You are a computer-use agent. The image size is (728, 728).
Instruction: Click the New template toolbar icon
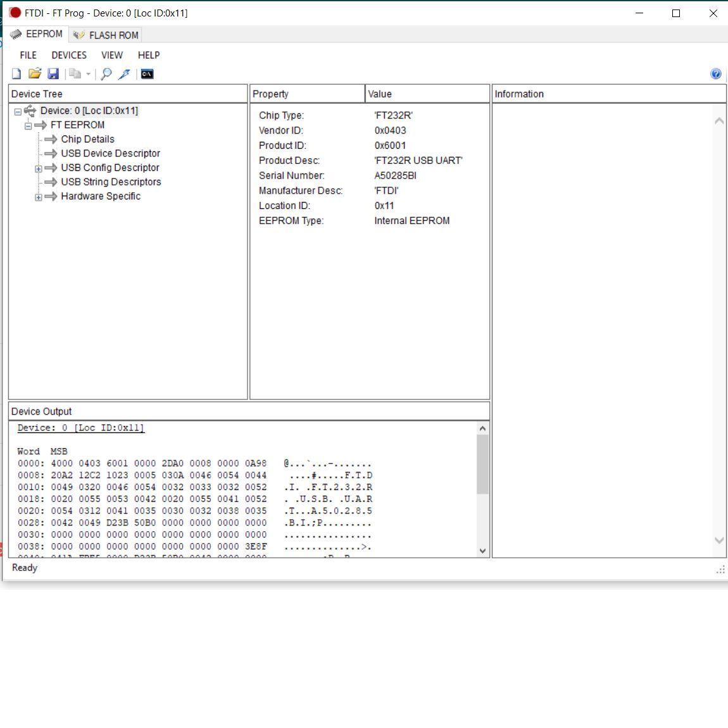tap(16, 74)
